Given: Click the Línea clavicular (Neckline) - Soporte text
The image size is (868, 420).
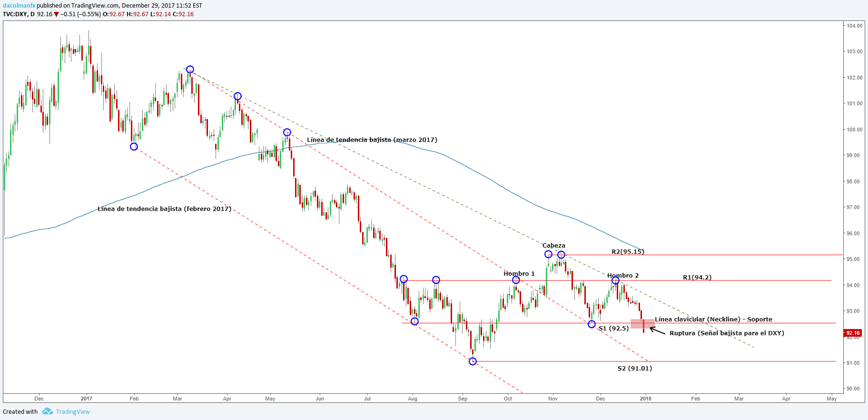Looking at the screenshot, I should 713,320.
